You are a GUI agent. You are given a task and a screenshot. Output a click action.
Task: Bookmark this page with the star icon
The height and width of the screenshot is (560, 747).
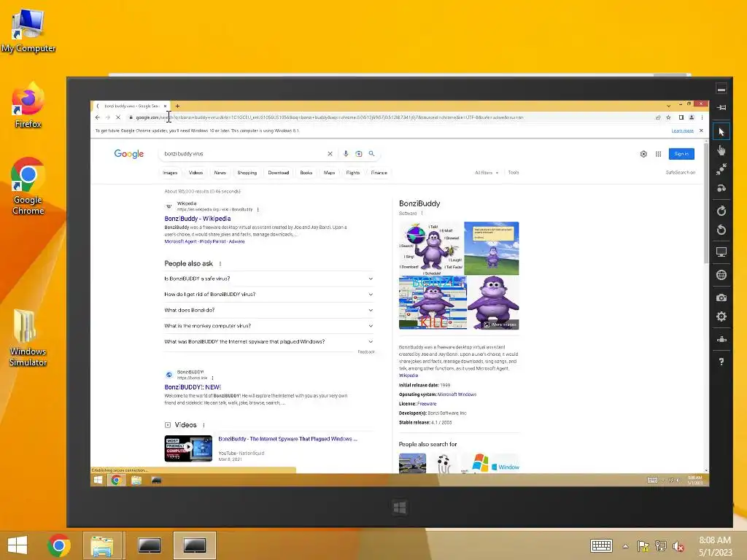(668, 117)
